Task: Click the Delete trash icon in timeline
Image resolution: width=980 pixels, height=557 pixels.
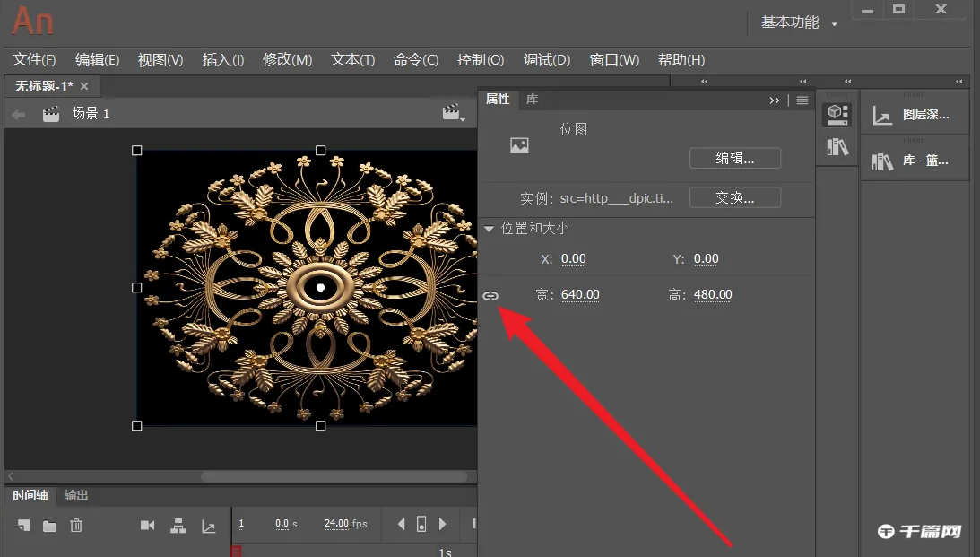Action: coord(76,527)
